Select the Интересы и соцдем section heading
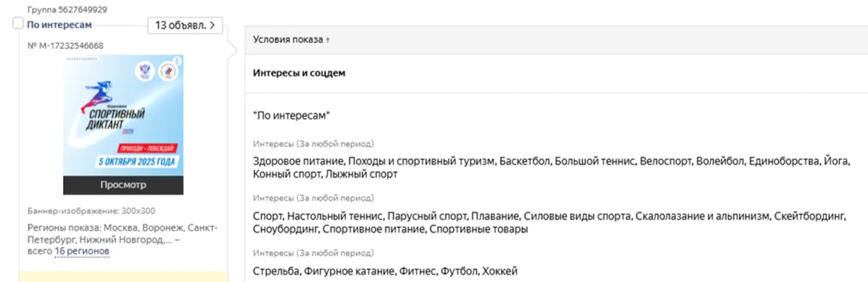Screen dimensions: 868x282 [x=299, y=73]
